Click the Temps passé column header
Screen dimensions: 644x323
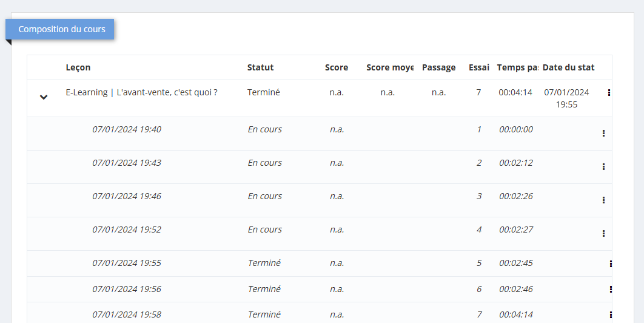tap(517, 67)
